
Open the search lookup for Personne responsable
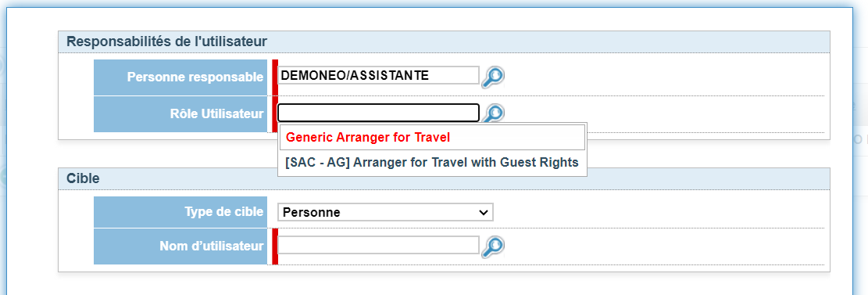492,77
